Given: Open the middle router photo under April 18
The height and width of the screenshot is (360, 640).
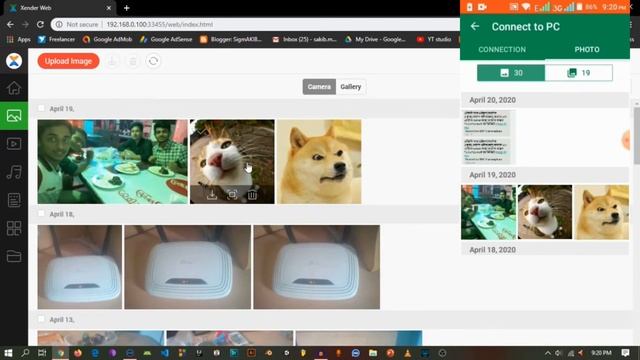Looking at the screenshot, I should tap(188, 267).
